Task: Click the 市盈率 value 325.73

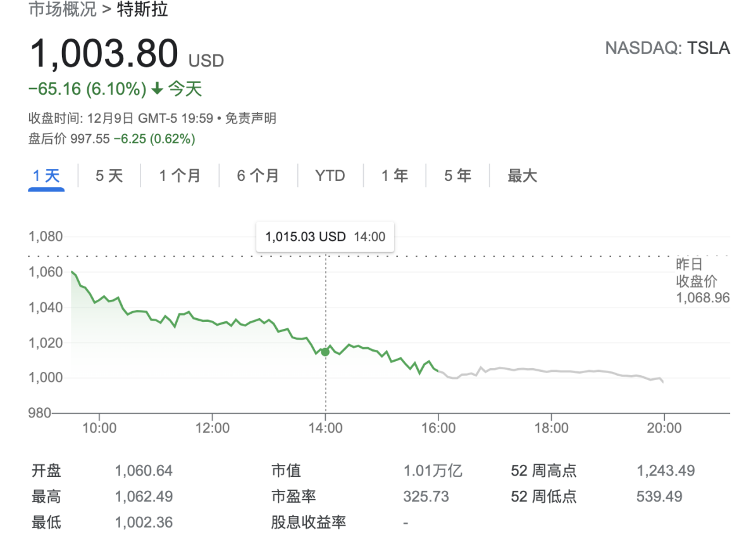Action: 426,497
